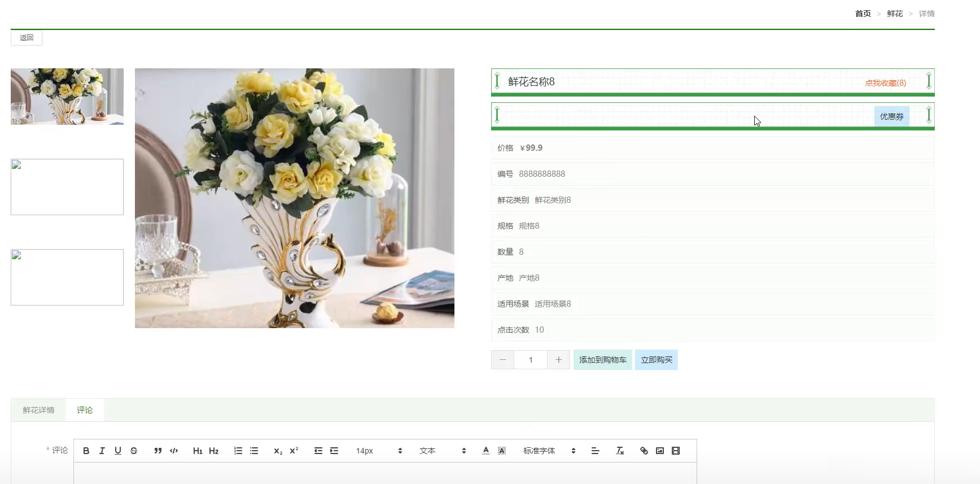Insert a bulleted list
The image size is (980, 484).
pos(254,451)
